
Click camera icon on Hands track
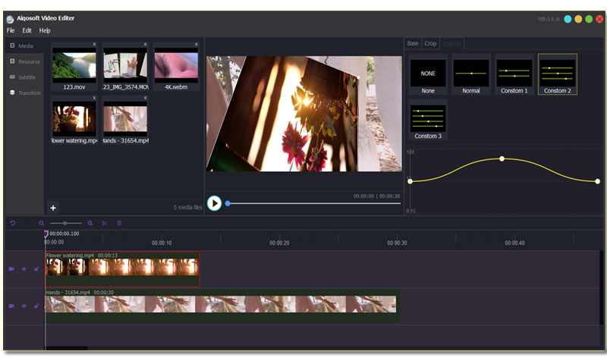[x=11, y=306]
